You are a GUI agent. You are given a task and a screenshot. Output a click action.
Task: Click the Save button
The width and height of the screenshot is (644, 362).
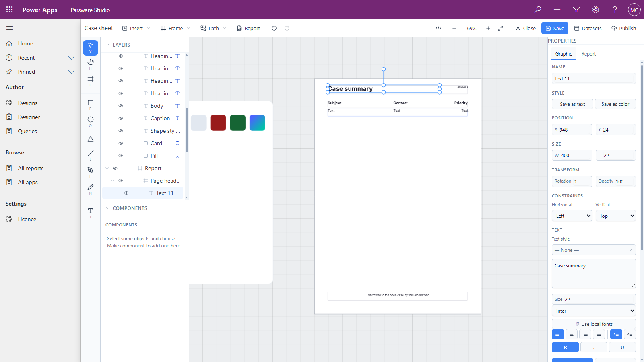tap(555, 28)
